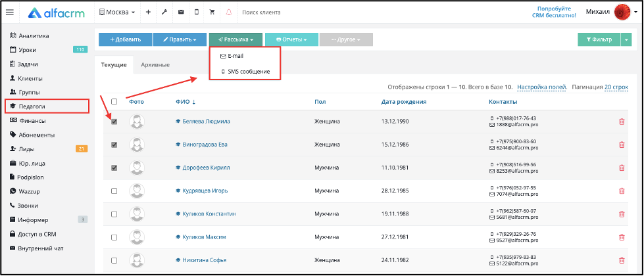644x276 pixels.
Task: Change pagination via 20 строк link
Action: click(616, 87)
